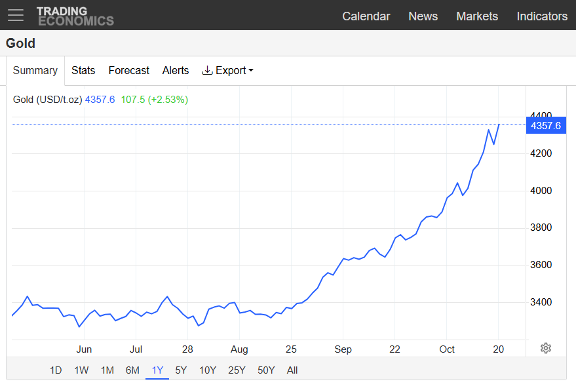
Task: Switch chart to 10Y range
Action: pos(208,370)
